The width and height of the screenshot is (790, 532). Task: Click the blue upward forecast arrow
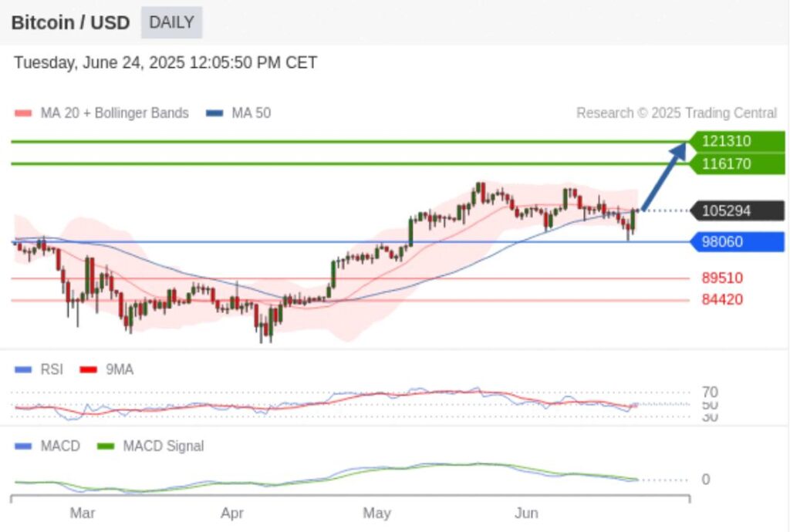tap(663, 176)
